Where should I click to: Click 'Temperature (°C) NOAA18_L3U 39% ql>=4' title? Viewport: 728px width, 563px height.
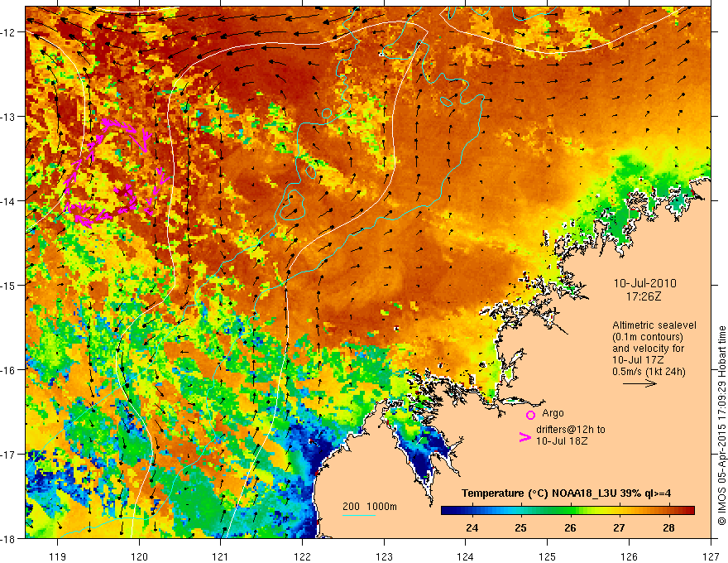pos(566,493)
